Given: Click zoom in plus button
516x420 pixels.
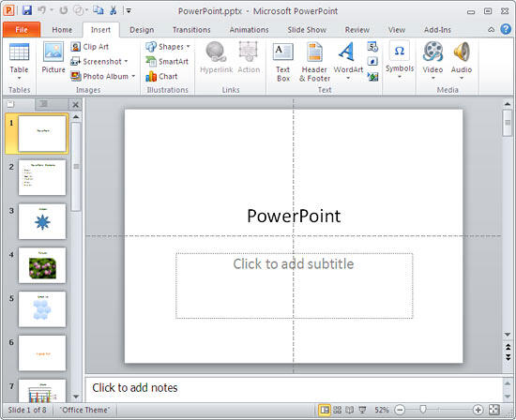Looking at the screenshot, I should (x=478, y=410).
